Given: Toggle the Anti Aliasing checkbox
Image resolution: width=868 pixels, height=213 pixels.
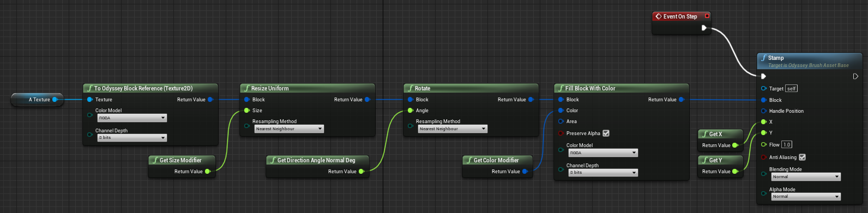Looking at the screenshot, I should pos(802,157).
